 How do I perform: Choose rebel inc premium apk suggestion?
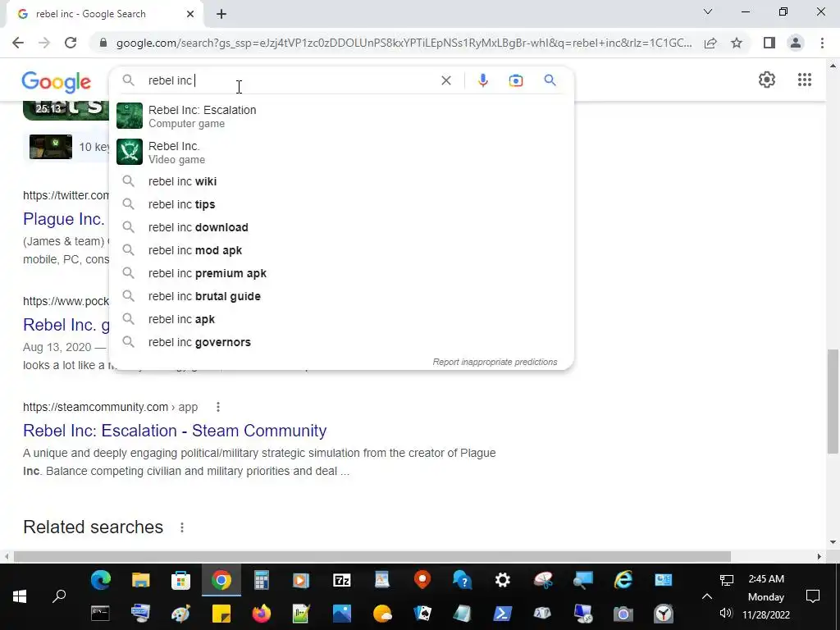(x=341, y=274)
